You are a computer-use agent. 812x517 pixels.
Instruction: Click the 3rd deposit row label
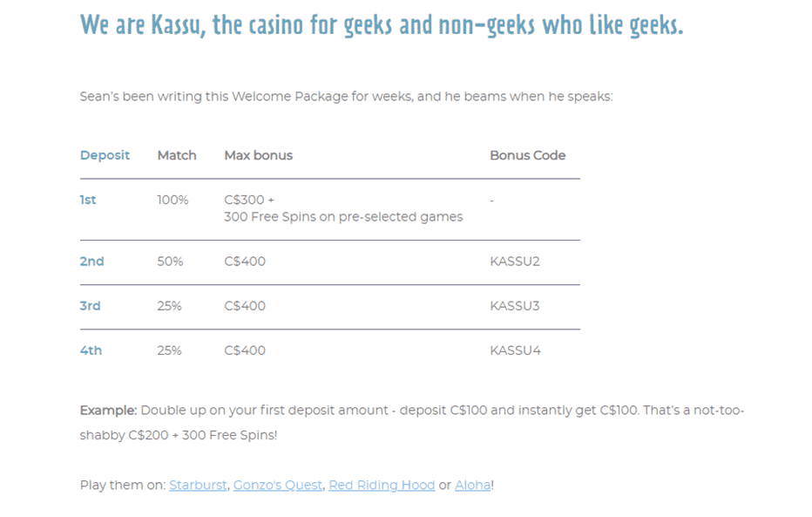point(90,306)
